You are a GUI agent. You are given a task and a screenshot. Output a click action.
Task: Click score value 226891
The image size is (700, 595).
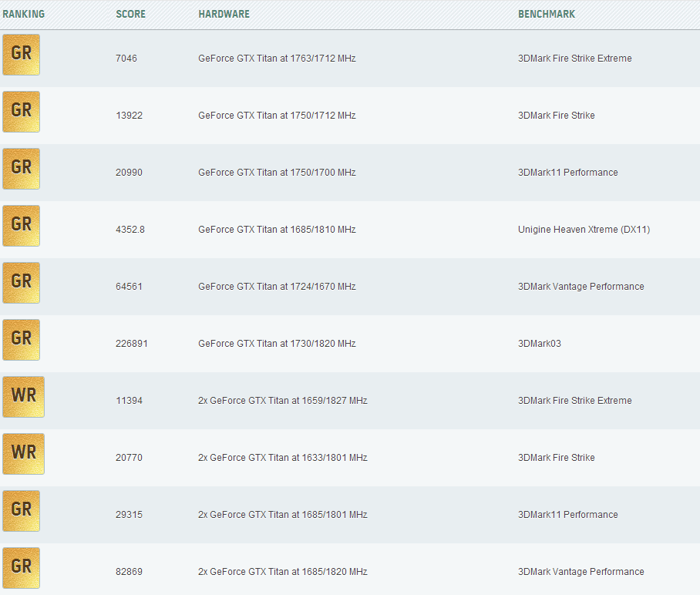132,344
